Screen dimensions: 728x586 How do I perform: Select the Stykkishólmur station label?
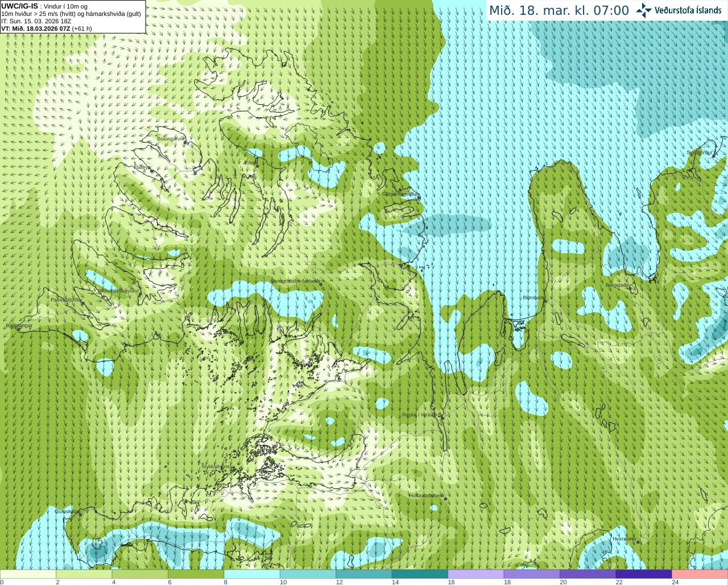click(217, 467)
